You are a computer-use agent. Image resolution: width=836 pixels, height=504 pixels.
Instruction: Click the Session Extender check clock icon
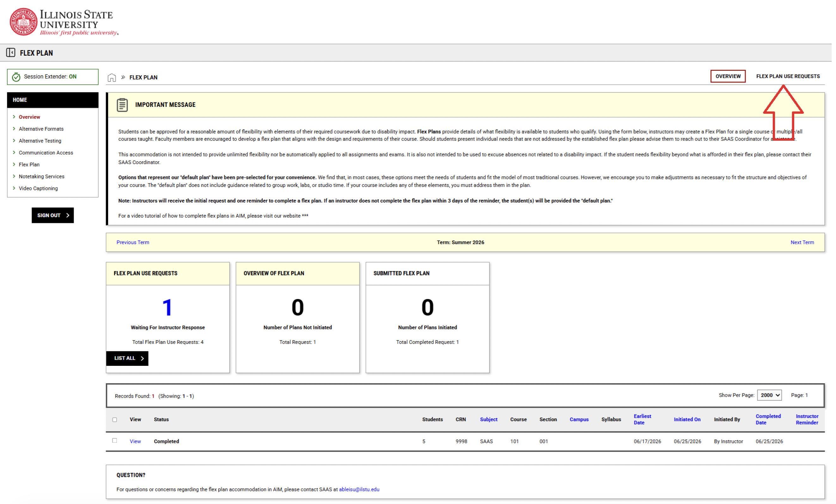pyautogui.click(x=16, y=77)
